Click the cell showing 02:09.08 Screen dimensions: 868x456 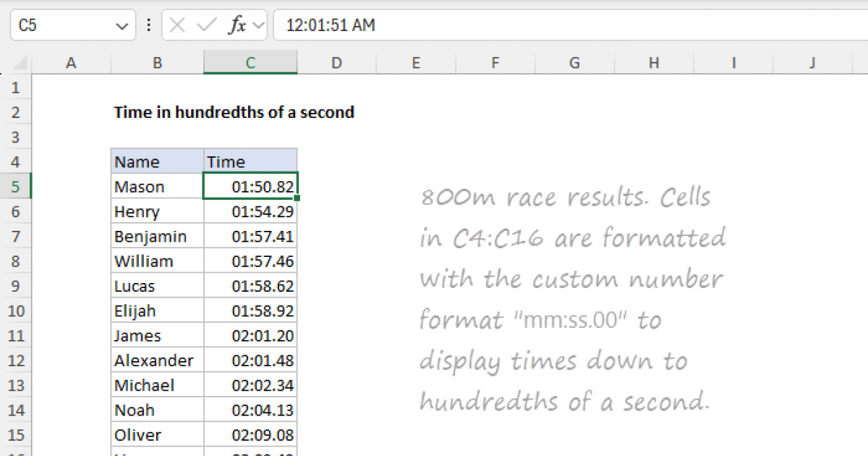point(250,434)
